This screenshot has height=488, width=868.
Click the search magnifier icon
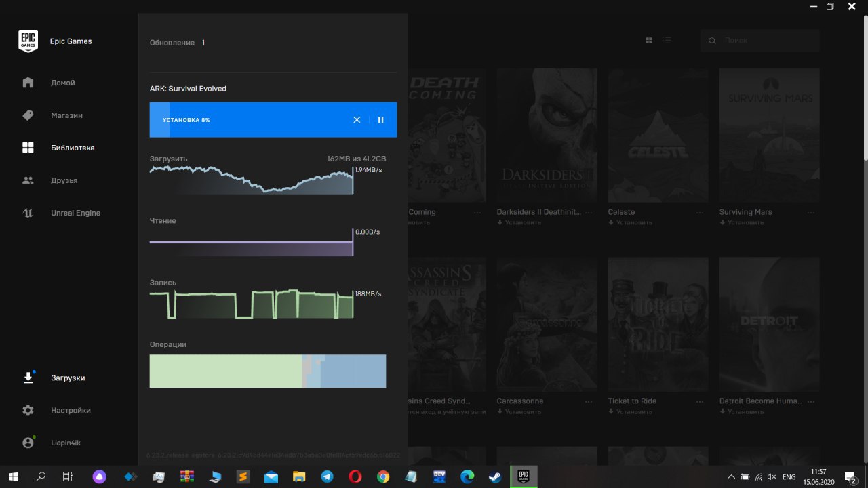point(712,41)
